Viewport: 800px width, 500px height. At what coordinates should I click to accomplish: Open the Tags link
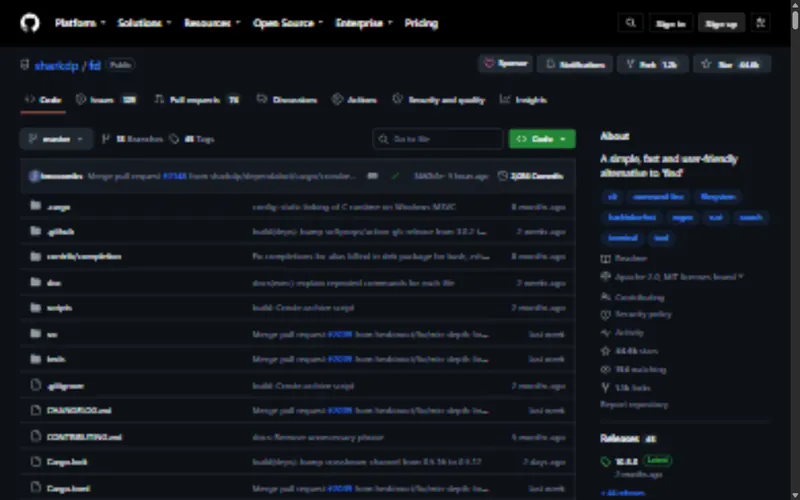coord(192,139)
